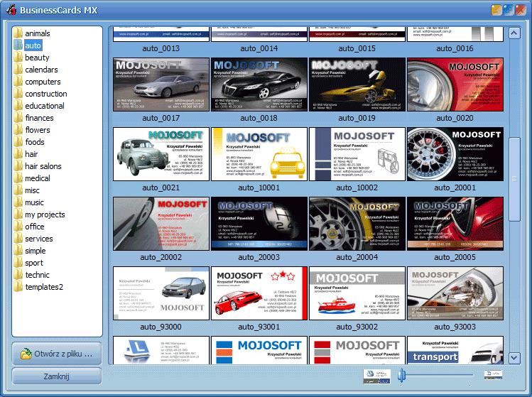
Task: Minimize the BusinessCards MX window
Action: (496, 10)
